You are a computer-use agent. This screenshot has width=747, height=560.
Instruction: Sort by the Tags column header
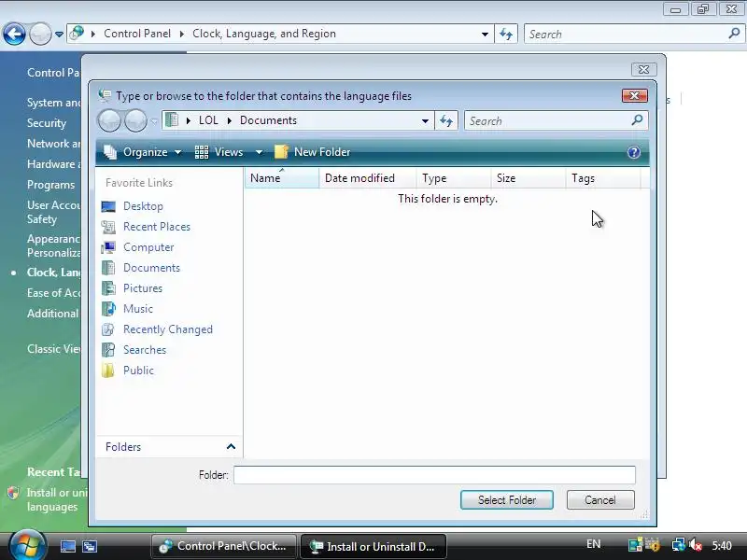(x=603, y=178)
